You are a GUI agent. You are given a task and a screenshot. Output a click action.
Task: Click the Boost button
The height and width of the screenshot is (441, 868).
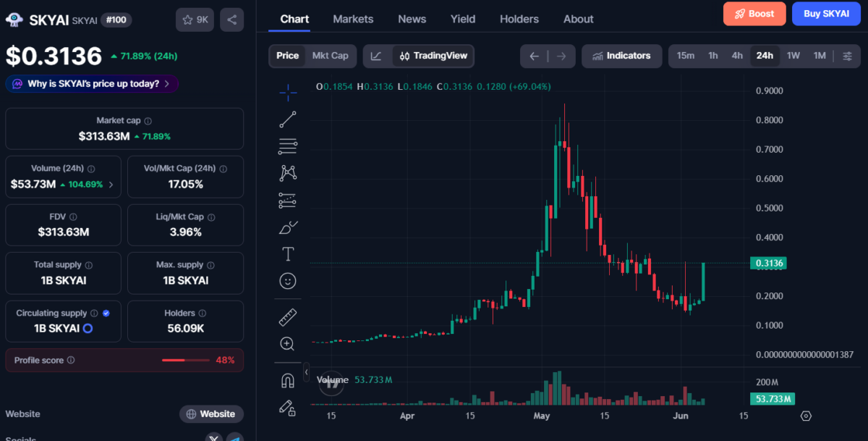point(754,14)
